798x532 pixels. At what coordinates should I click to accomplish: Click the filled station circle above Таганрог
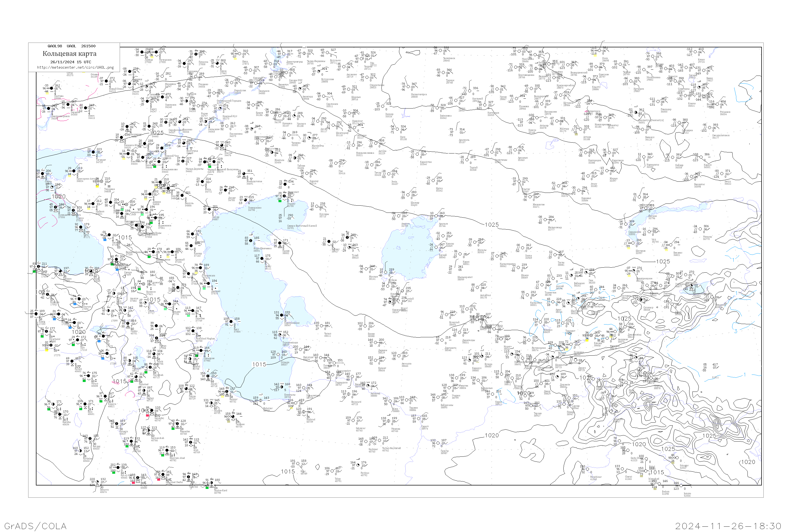tap(93, 152)
